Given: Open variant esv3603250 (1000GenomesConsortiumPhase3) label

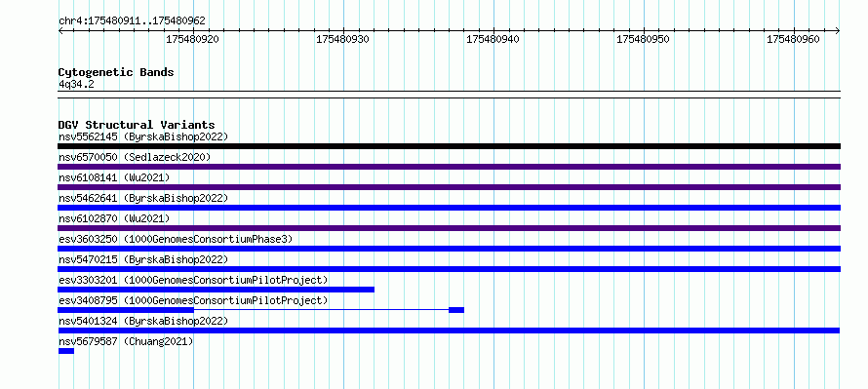Looking at the screenshot, I should 176,239.
